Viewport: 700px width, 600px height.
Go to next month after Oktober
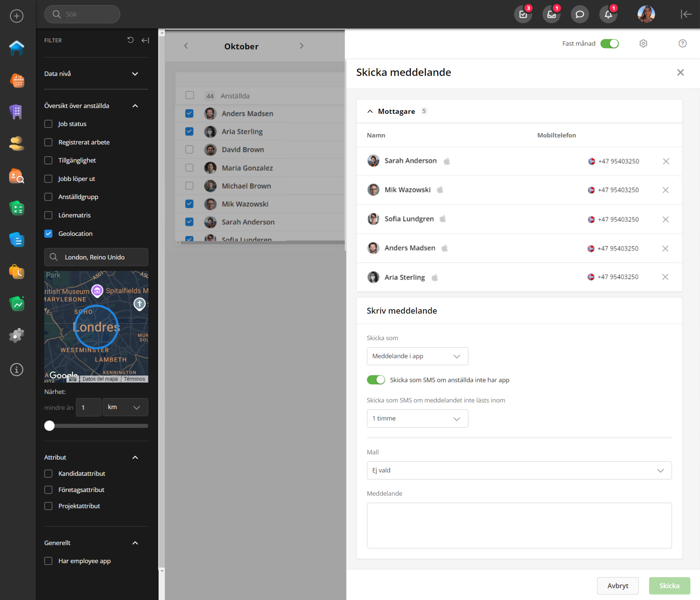[301, 46]
